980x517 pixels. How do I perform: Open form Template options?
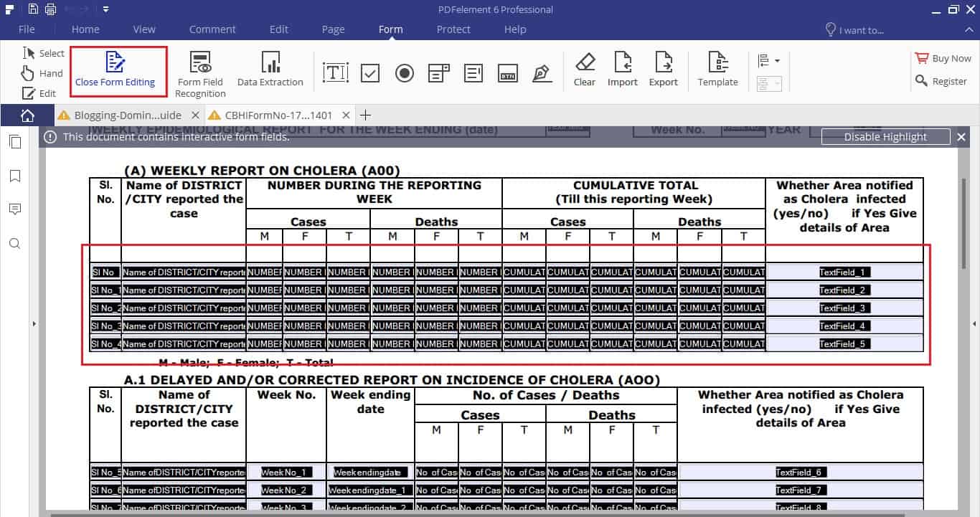pos(718,70)
